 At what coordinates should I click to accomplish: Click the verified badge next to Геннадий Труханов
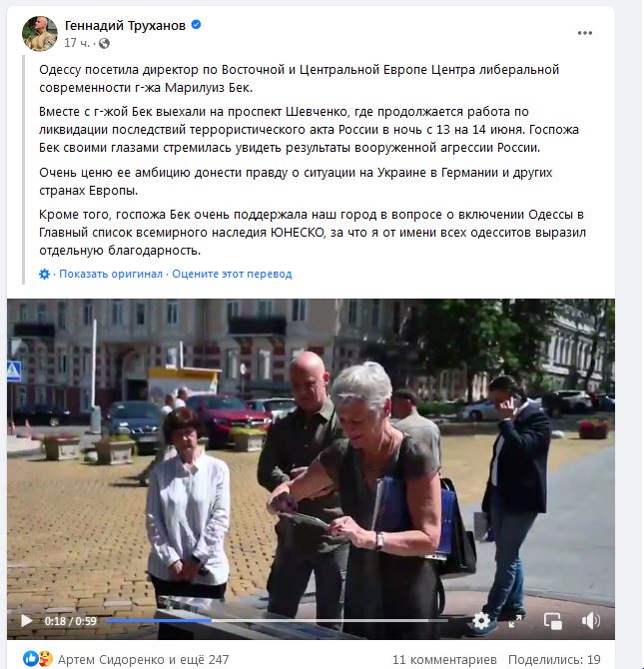tap(196, 25)
